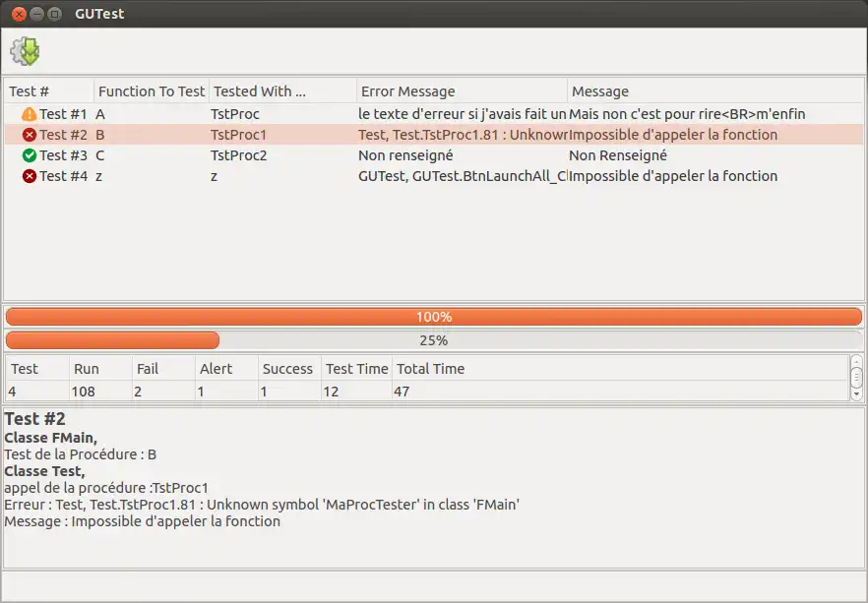The image size is (868, 603).
Task: Click 'appel de la procédure :TstProc1' line
Action: pyautogui.click(x=106, y=488)
